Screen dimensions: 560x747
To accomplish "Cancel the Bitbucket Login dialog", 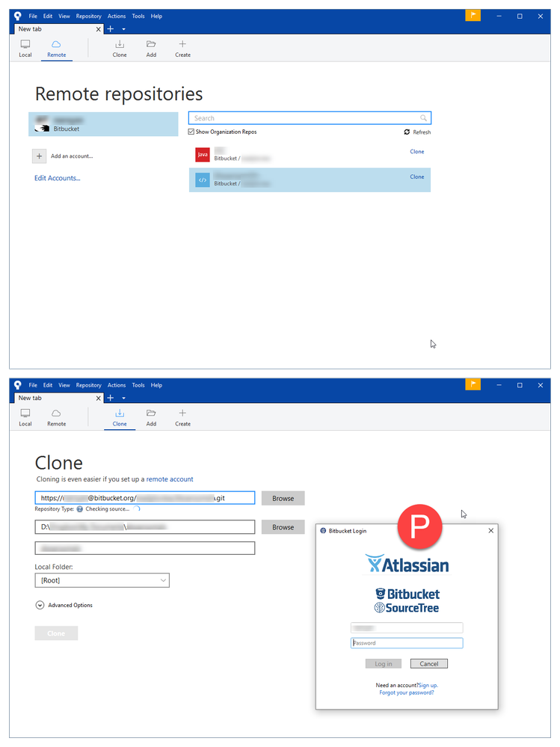I will (x=428, y=664).
